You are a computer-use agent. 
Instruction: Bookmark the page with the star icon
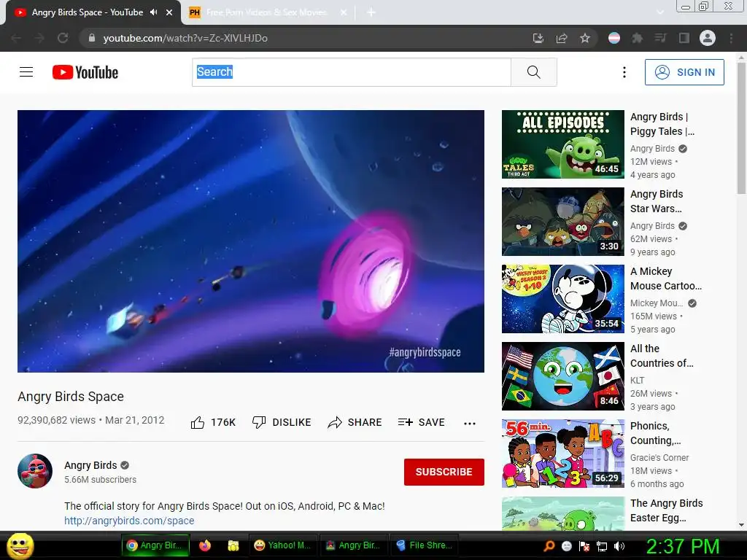(x=585, y=38)
